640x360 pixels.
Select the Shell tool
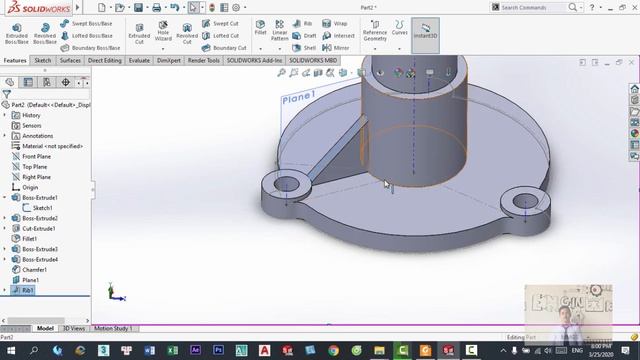coord(304,48)
